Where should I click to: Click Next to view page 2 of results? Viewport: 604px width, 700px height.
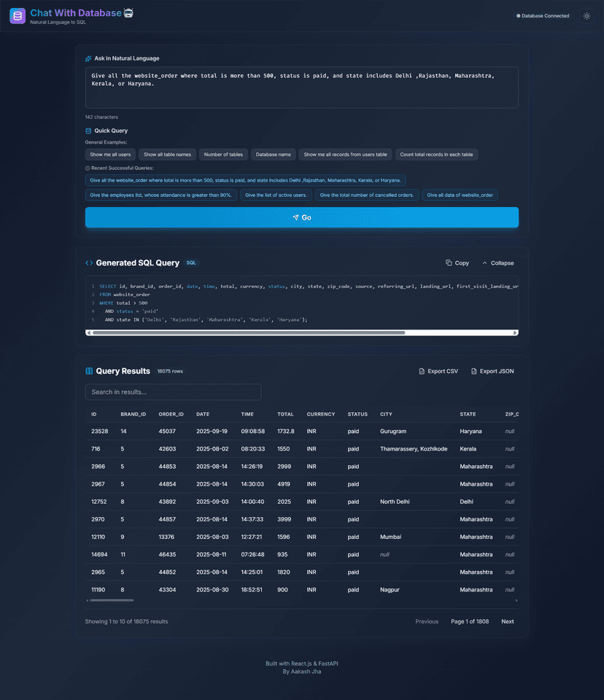507,621
